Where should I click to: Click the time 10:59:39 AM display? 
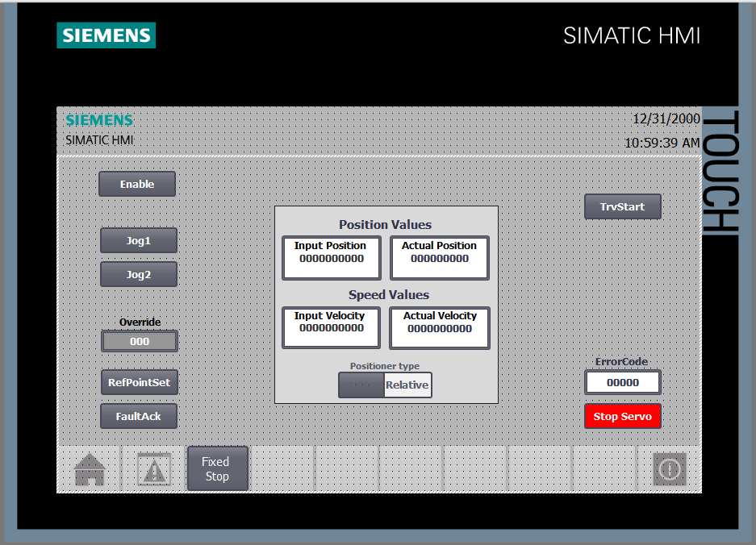[x=662, y=144]
